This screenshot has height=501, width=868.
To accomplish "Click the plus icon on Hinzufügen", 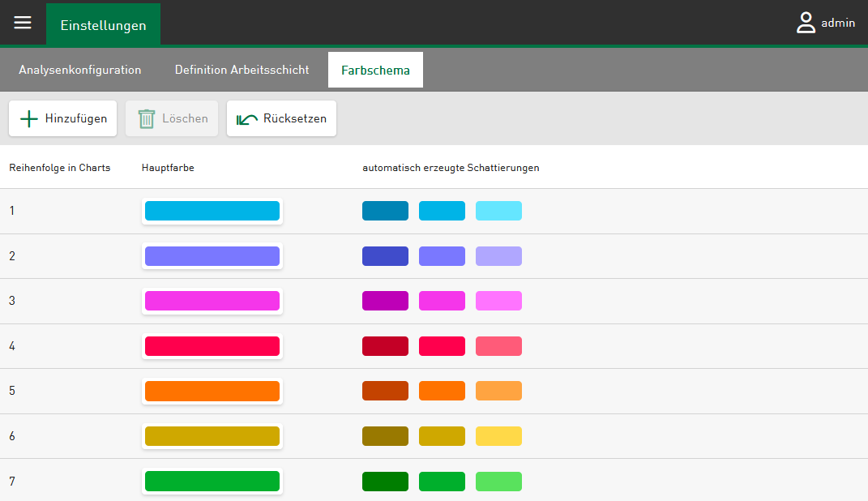I will click(29, 119).
